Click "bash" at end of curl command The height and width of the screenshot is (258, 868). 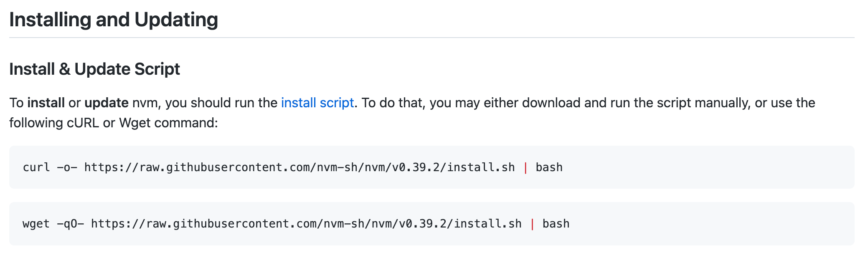[x=549, y=167]
